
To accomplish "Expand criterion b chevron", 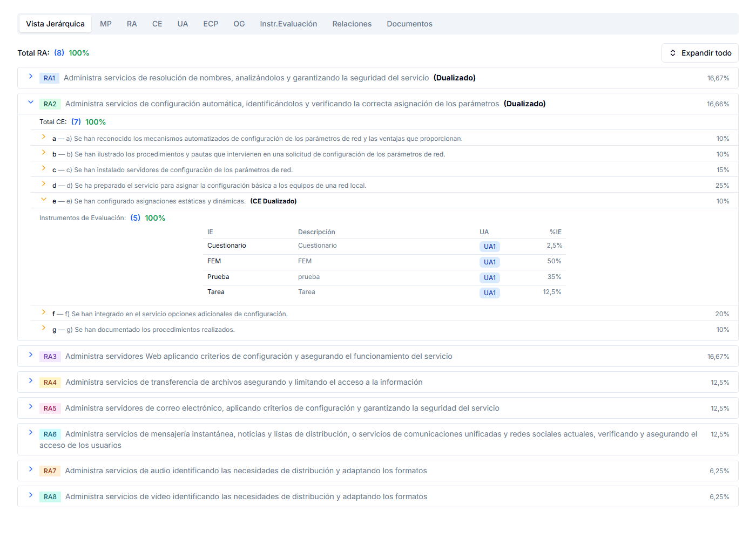I will 44,153.
